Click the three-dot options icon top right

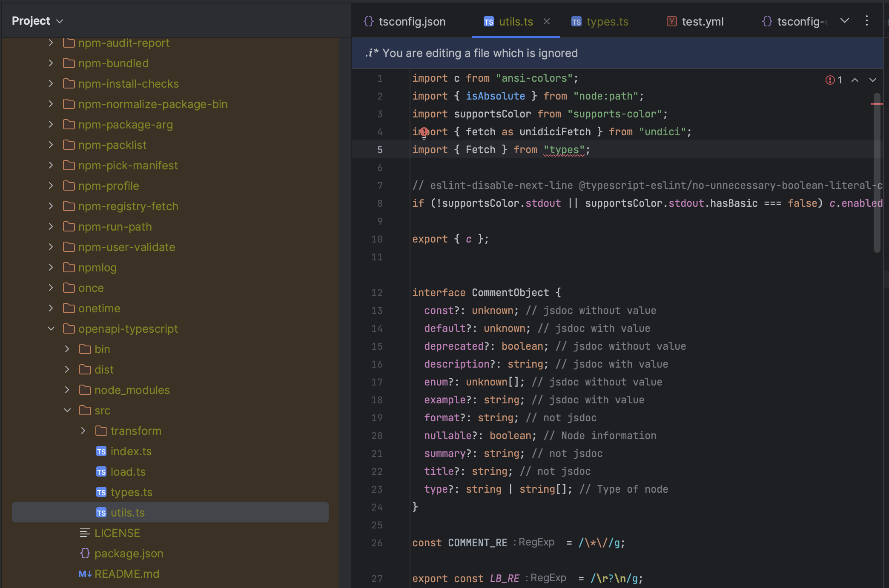pos(866,21)
